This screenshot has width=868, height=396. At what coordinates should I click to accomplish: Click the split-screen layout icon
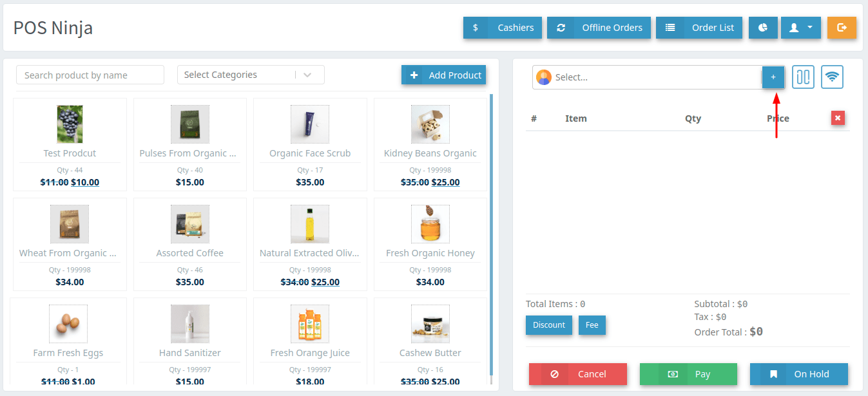tap(803, 77)
